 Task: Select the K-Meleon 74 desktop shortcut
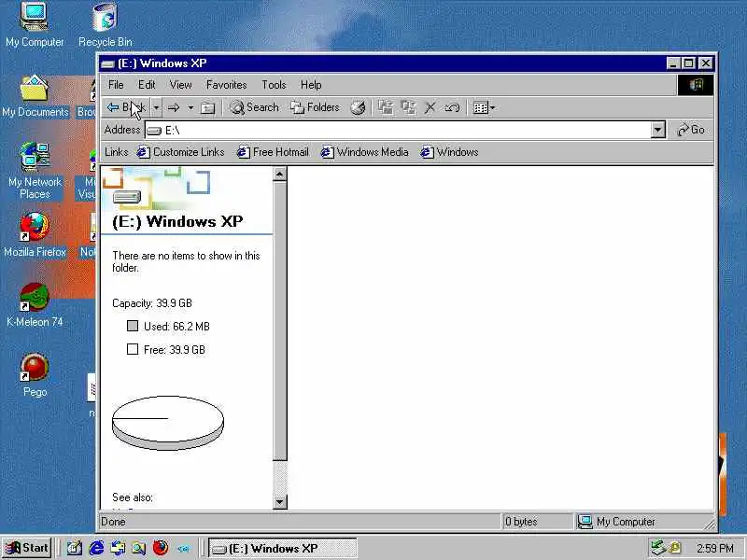point(35,305)
